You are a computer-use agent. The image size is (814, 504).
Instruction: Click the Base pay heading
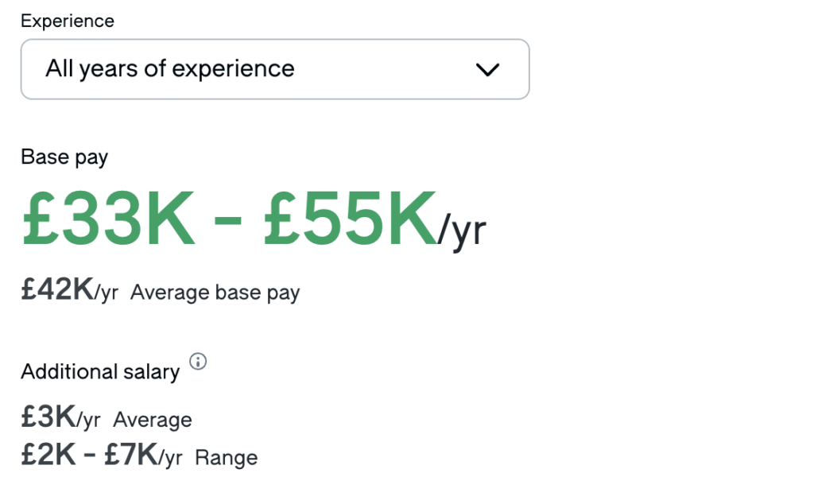click(64, 157)
